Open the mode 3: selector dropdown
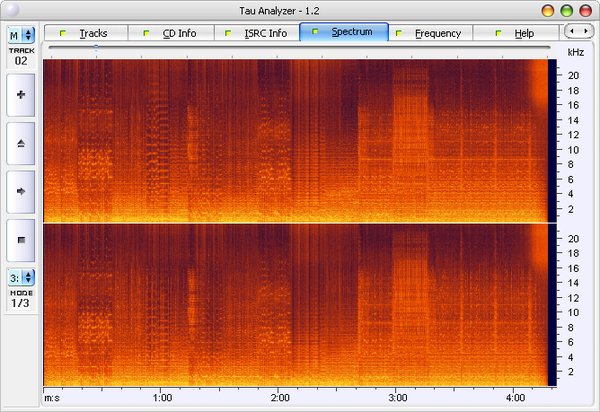600x412 pixels. [21, 278]
